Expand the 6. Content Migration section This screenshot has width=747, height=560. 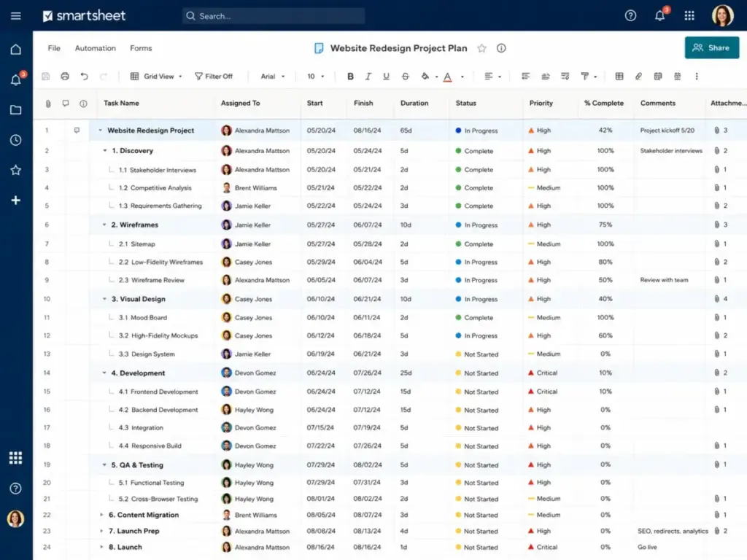(x=101, y=515)
